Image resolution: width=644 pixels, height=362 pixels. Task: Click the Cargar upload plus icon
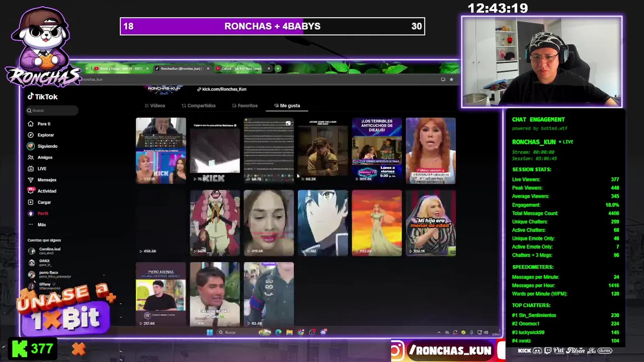(x=31, y=202)
